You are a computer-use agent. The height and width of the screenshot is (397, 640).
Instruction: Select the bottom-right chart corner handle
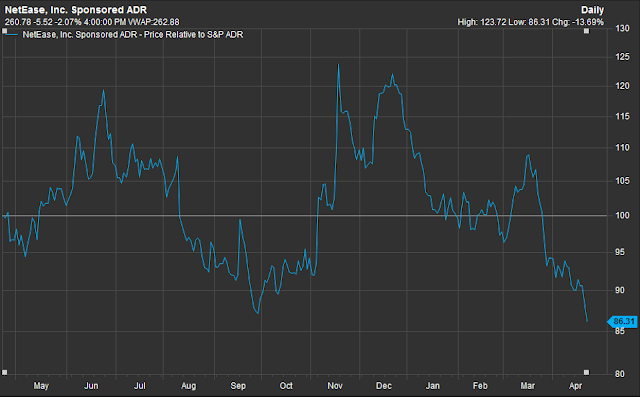pos(587,372)
